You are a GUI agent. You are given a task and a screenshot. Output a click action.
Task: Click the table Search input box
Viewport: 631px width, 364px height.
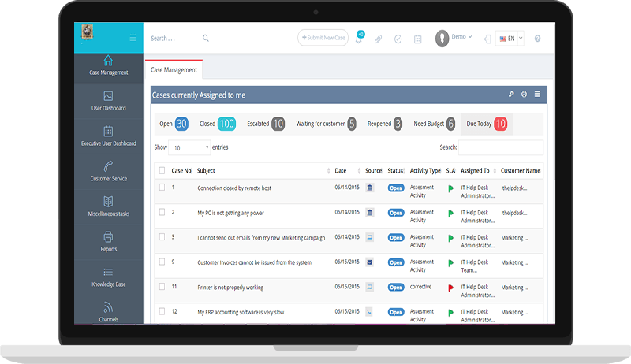click(501, 147)
